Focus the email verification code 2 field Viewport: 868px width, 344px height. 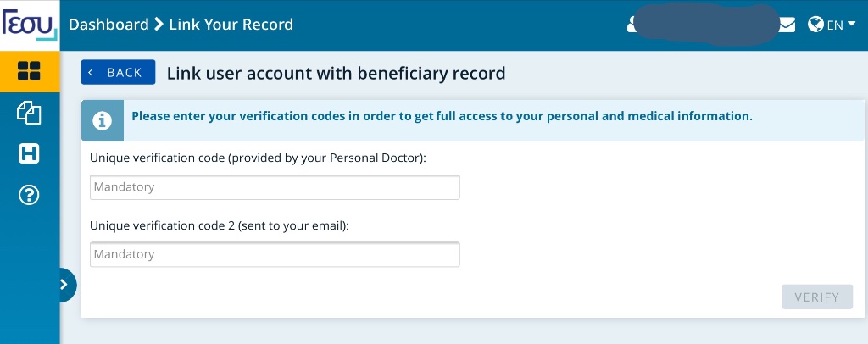275,254
